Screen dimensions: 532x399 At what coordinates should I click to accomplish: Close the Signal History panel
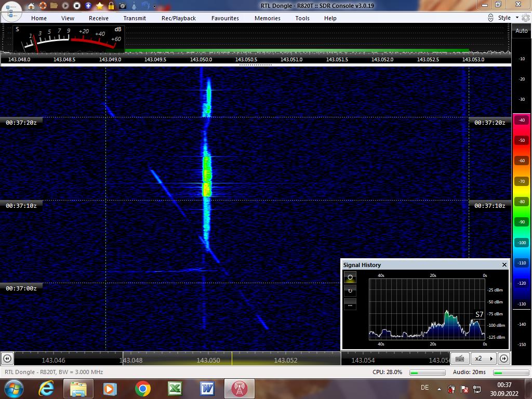point(504,264)
